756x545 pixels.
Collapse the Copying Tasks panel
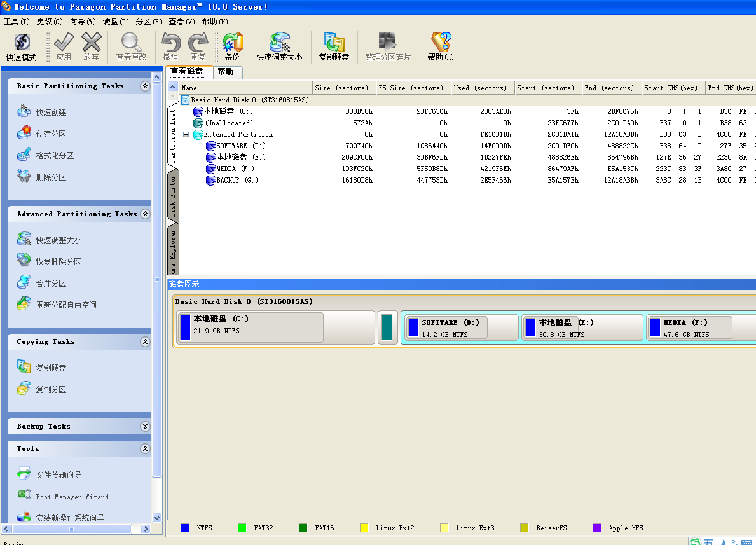coord(145,342)
